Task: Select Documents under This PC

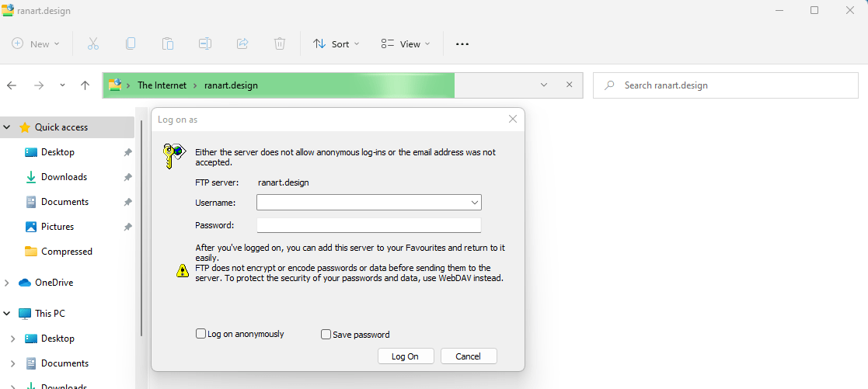Action: (64, 363)
